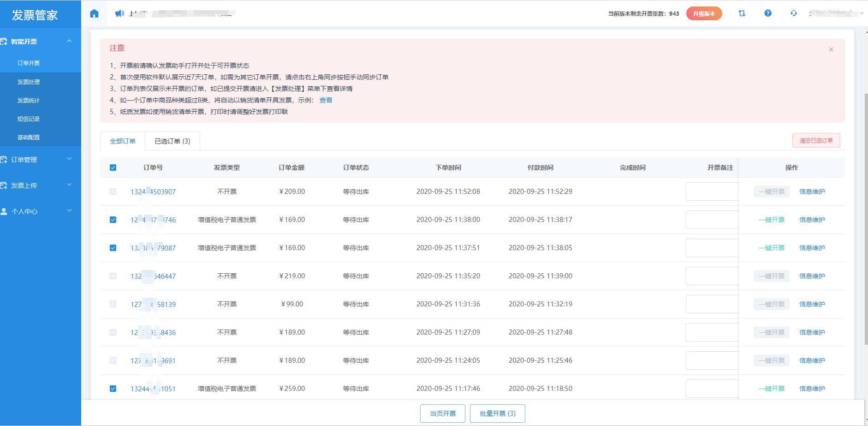Click the announcement speaker icon
This screenshot has width=868, height=426.
point(119,13)
